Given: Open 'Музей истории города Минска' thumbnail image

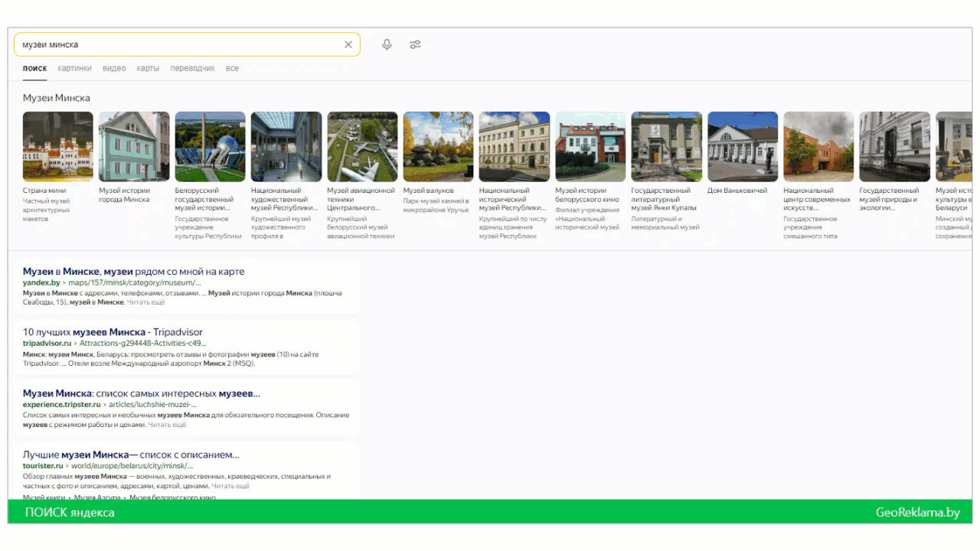Looking at the screenshot, I should coord(134,146).
